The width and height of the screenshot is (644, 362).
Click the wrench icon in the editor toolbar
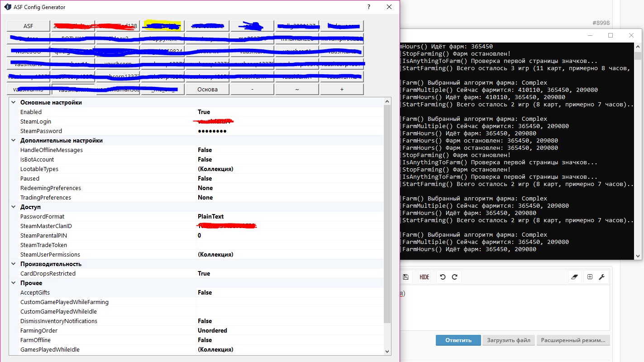[601, 277]
